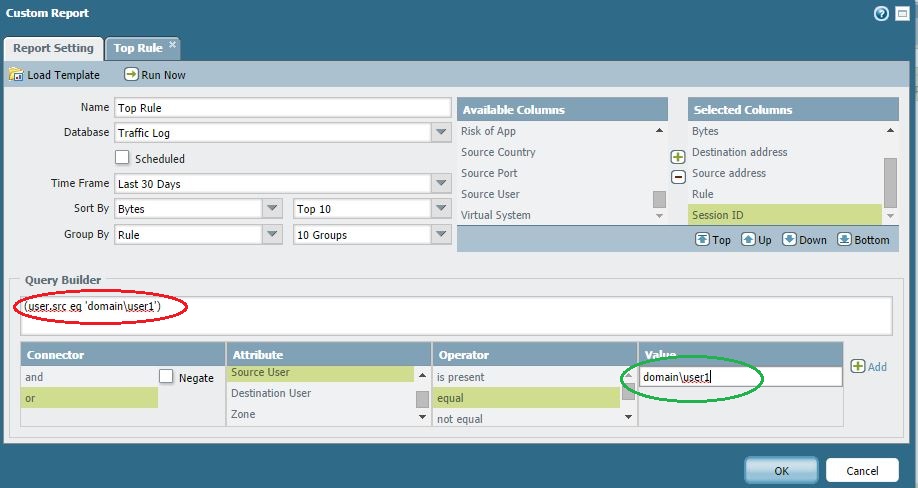Click Available Columns scroll-up arrow

click(x=659, y=130)
